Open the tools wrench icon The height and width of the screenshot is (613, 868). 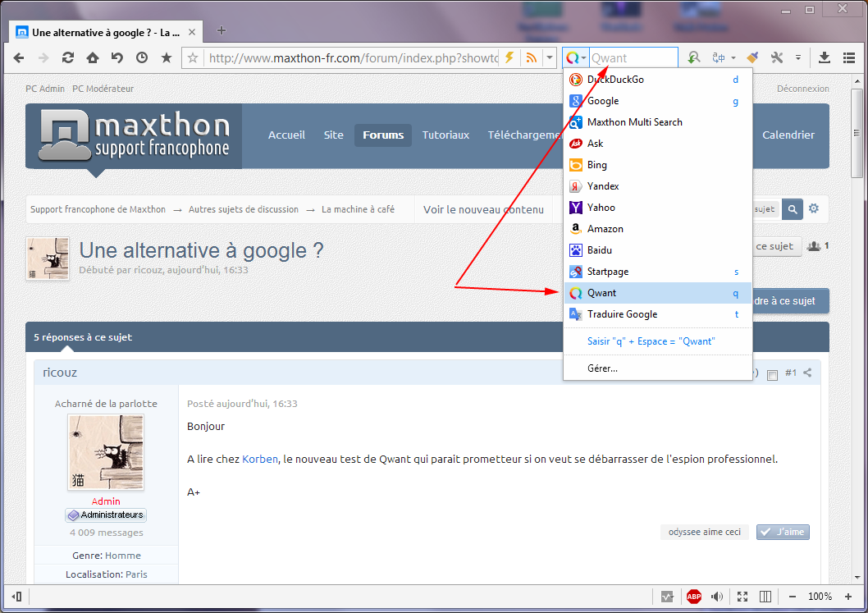pos(777,57)
